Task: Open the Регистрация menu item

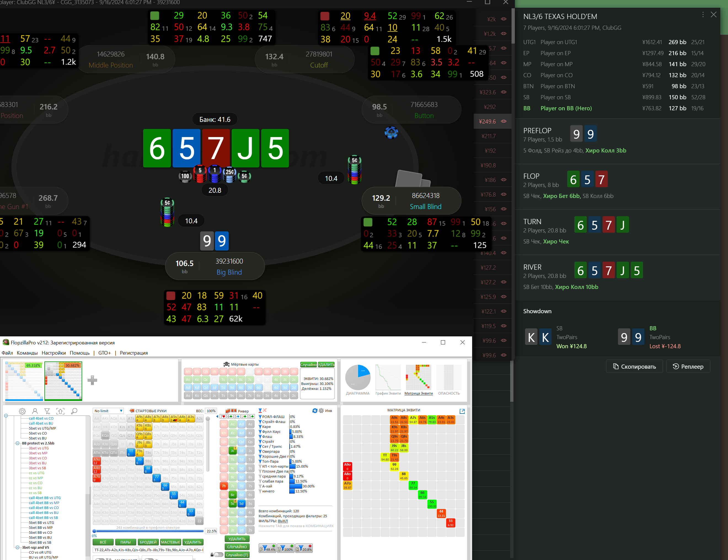Action: pyautogui.click(x=134, y=353)
